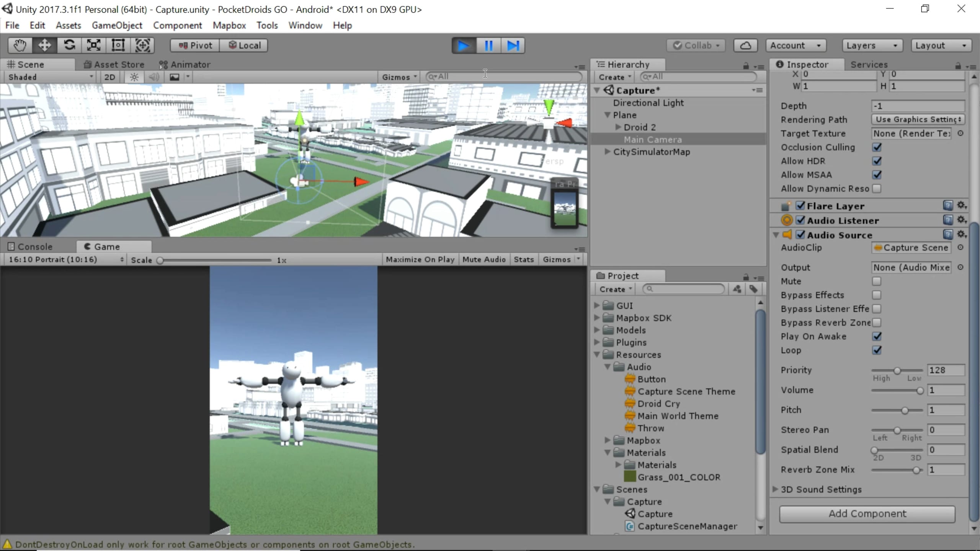This screenshot has width=980, height=551.
Task: Click Audio Source help icon
Action: [947, 235]
